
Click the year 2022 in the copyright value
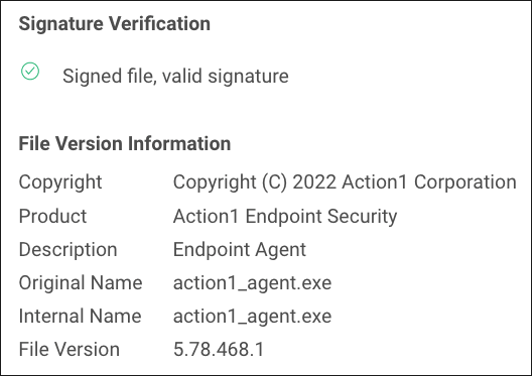314,182
